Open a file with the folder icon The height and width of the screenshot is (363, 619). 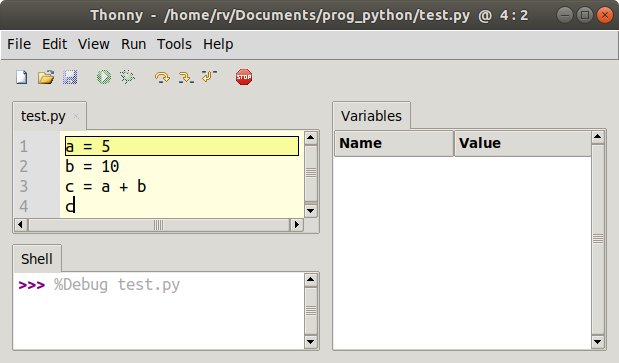[46, 77]
